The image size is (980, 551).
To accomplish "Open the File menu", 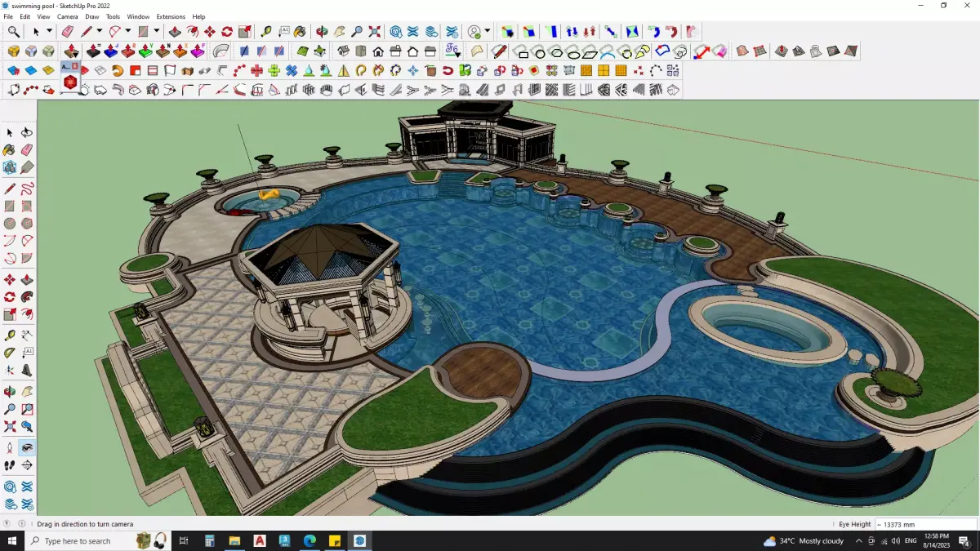I will pos(8,16).
